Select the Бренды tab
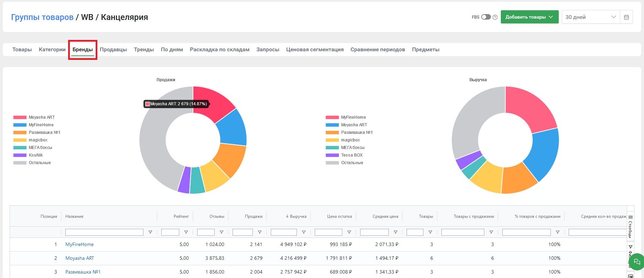644x278 pixels. click(83, 50)
